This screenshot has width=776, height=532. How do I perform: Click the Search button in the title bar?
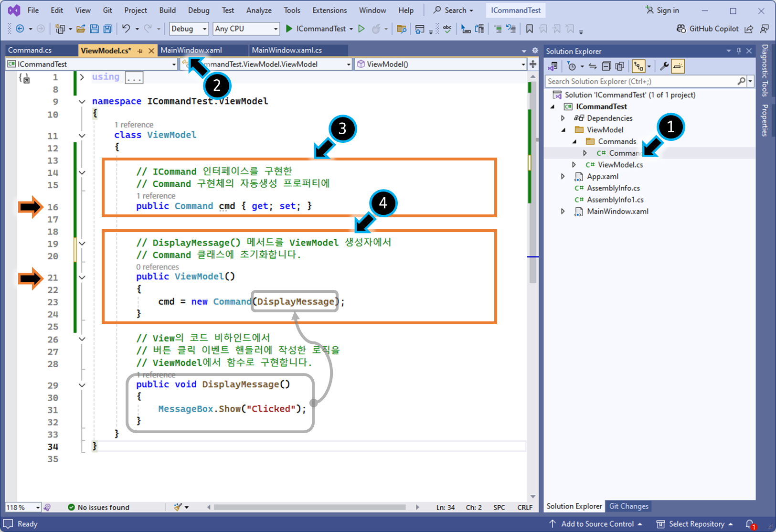(x=453, y=10)
